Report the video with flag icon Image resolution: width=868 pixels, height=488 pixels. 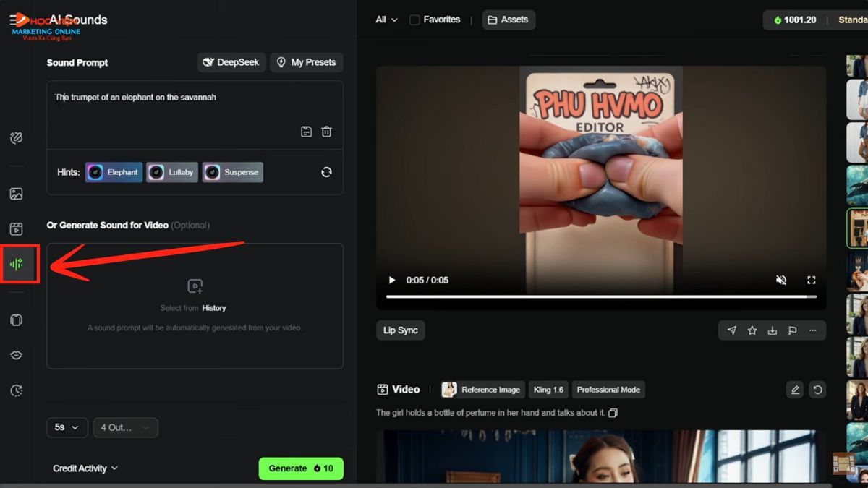coord(792,330)
